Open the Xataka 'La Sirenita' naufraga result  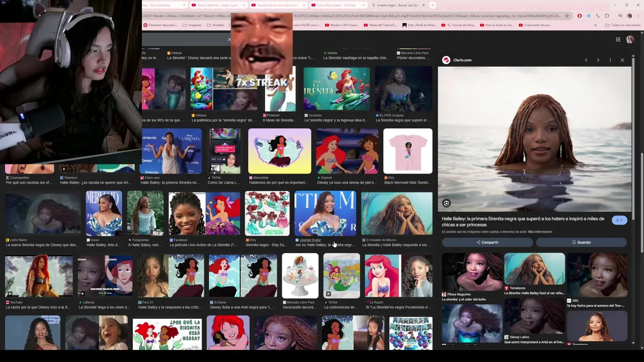pos(355,55)
